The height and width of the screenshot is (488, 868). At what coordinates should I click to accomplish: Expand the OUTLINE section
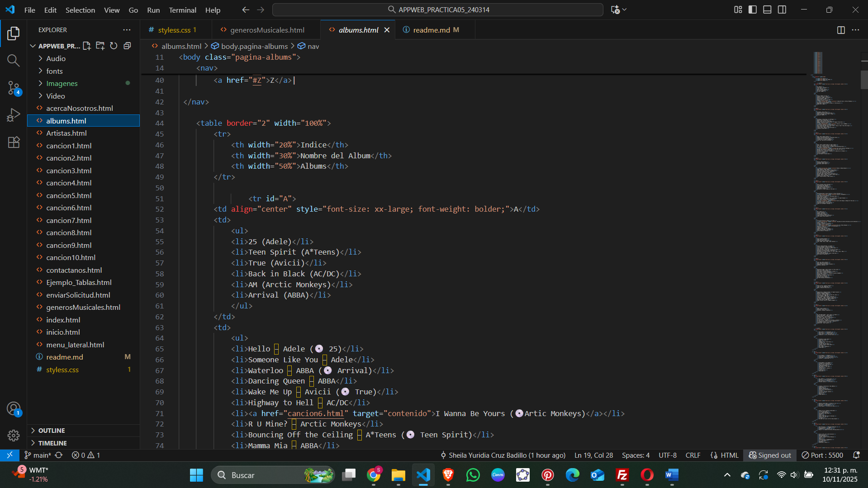pos(52,431)
